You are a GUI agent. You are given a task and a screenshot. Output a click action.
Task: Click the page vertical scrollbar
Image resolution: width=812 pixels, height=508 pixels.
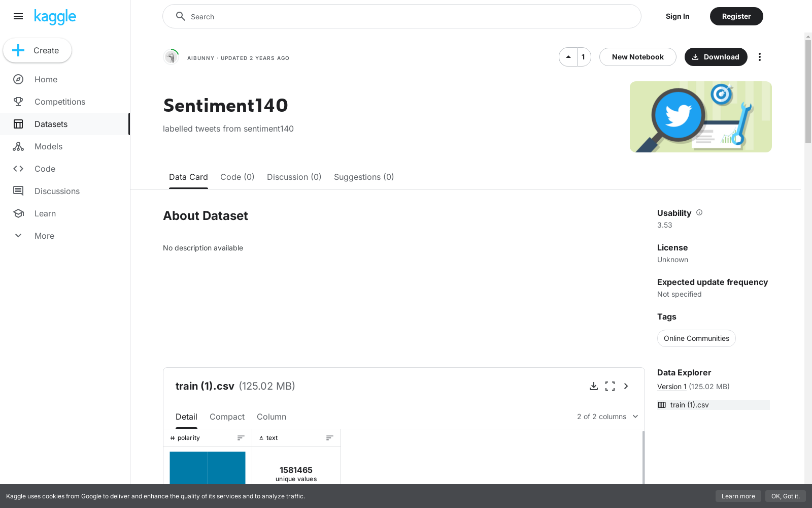coord(808,91)
